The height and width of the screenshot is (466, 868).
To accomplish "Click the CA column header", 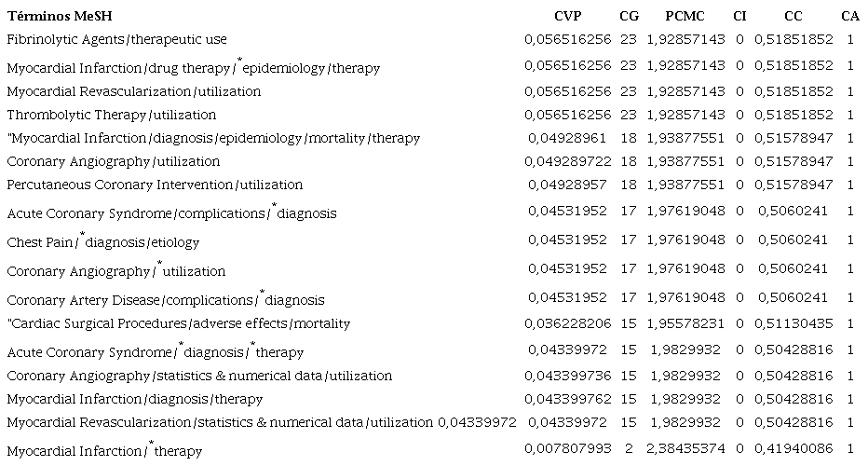I will click(849, 17).
